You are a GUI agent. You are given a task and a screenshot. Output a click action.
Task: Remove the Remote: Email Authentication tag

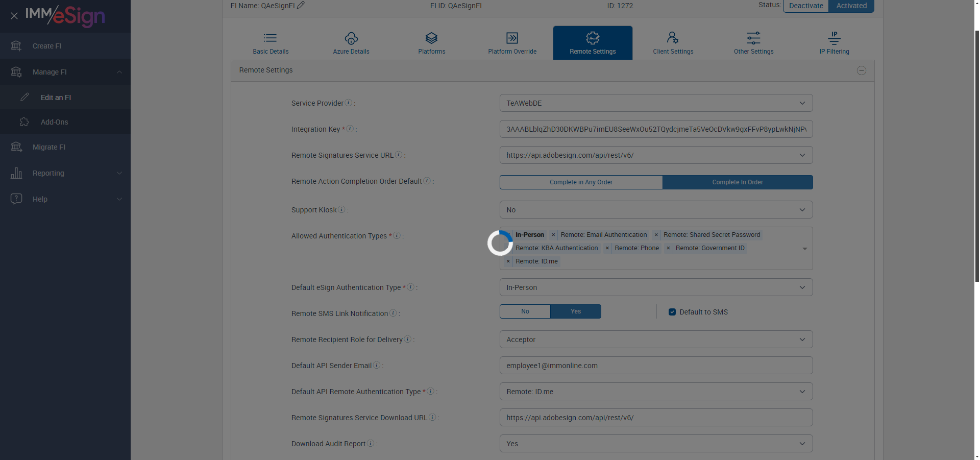553,235
